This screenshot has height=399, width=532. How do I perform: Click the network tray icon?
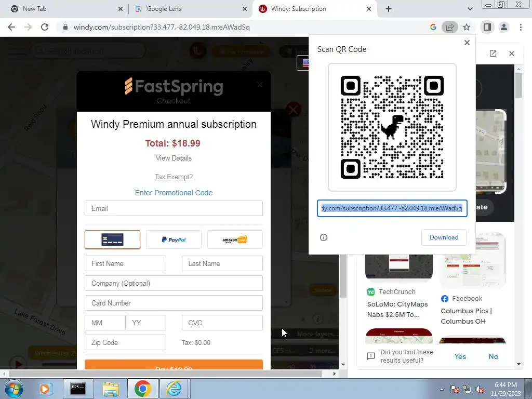point(467,389)
